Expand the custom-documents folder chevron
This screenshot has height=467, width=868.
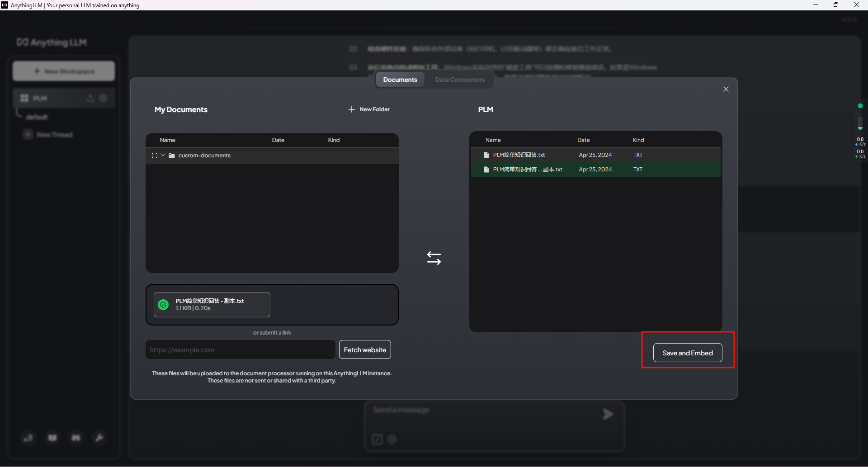pos(163,155)
